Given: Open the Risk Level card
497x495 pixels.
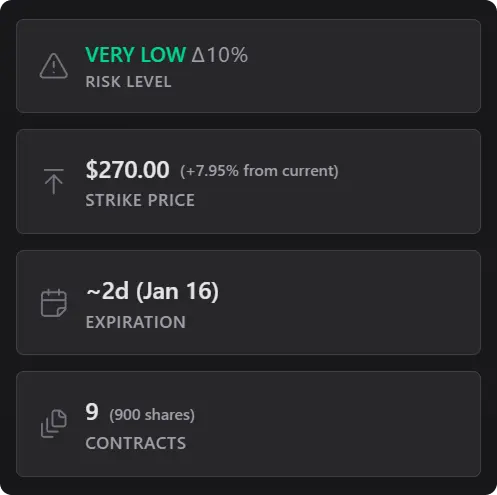Looking at the screenshot, I should [248, 66].
